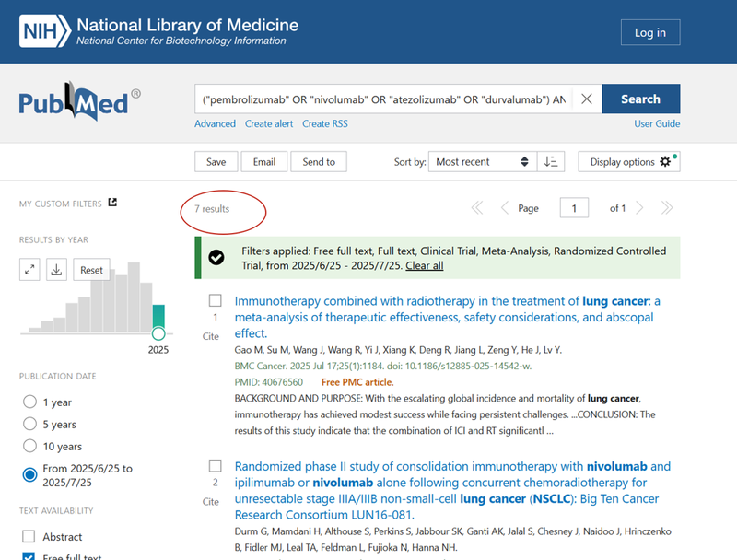Screen dimensions: 737x560
Task: Enable the Abstract text availability checkbox
Action: [x=27, y=536]
